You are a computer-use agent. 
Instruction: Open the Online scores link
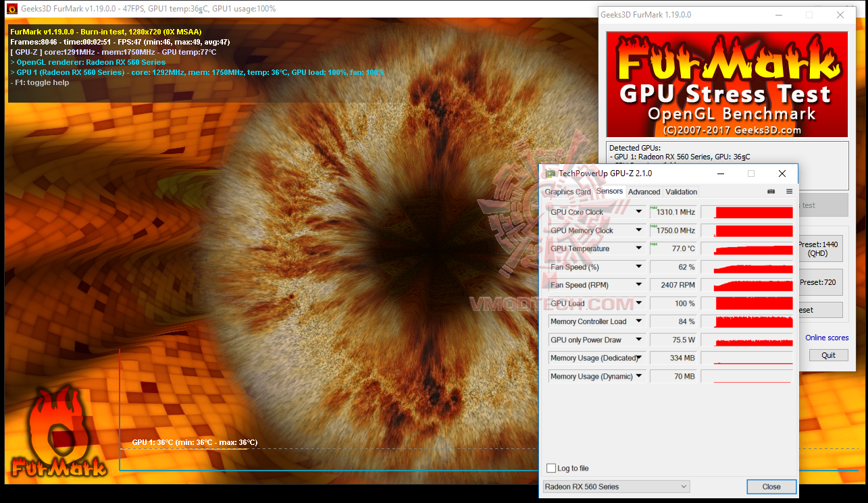pos(827,338)
